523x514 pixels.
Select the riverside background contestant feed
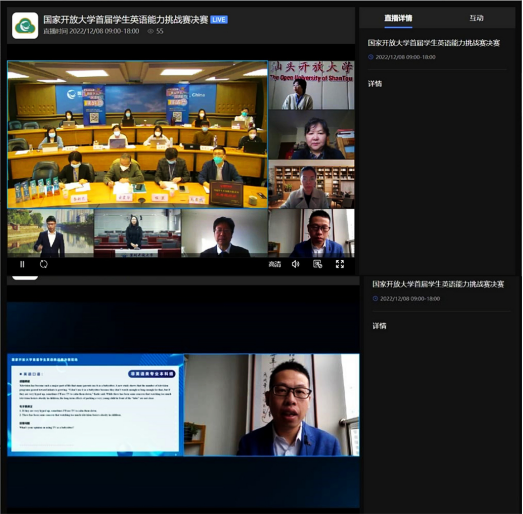pyautogui.click(x=50, y=233)
